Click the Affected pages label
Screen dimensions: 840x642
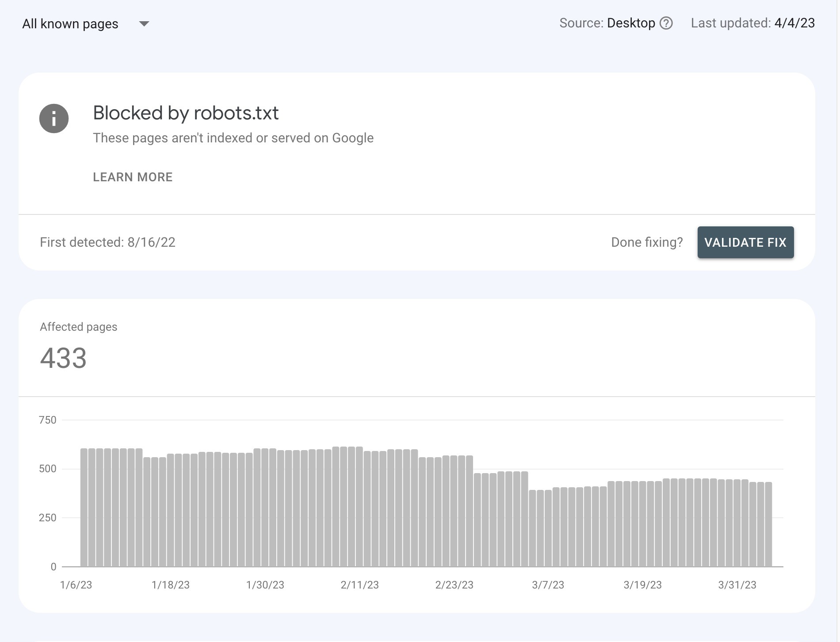(79, 327)
